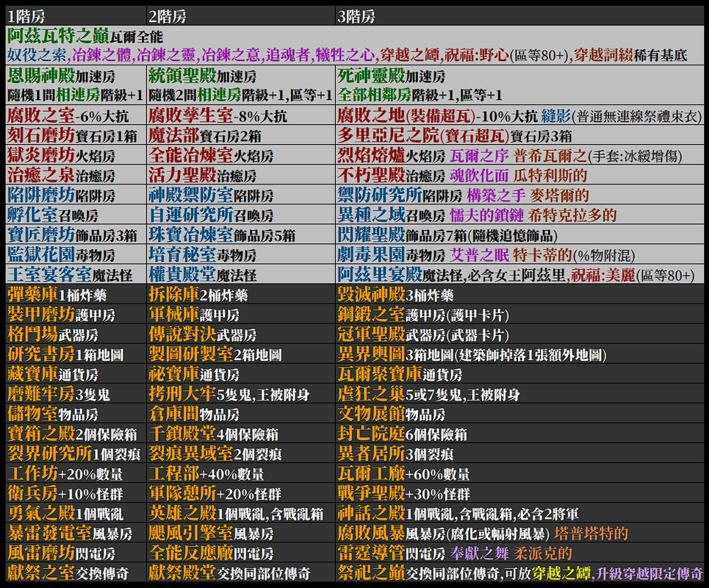Click the 腐敗之室 -6%大抗 cell
Image resolution: width=709 pixels, height=588 pixels.
tap(76, 115)
